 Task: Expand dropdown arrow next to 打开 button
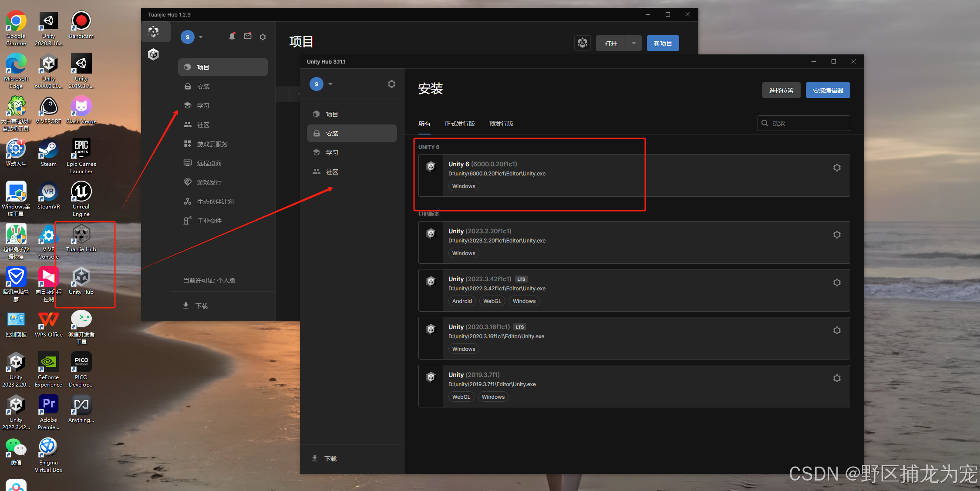633,44
